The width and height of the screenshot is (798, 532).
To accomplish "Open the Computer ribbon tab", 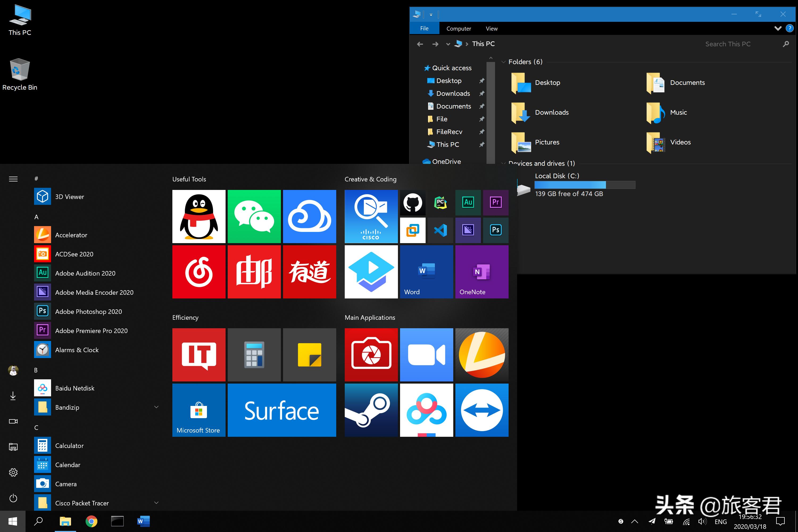I will point(459,28).
